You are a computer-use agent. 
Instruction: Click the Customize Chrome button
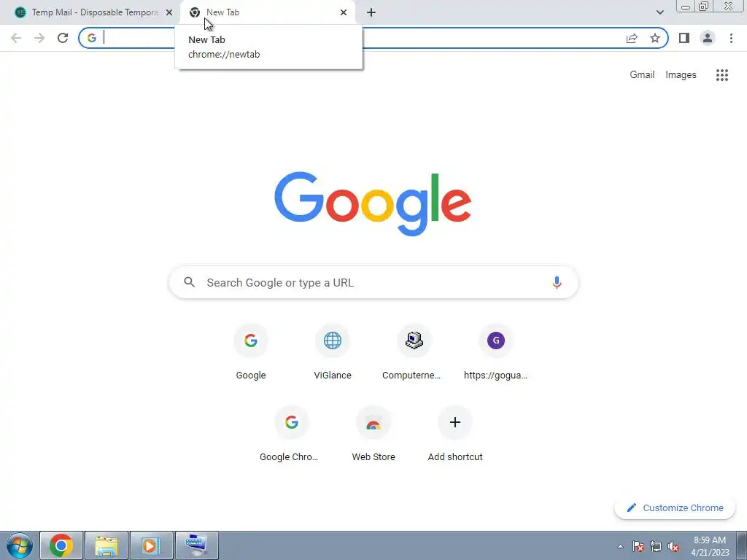point(675,507)
